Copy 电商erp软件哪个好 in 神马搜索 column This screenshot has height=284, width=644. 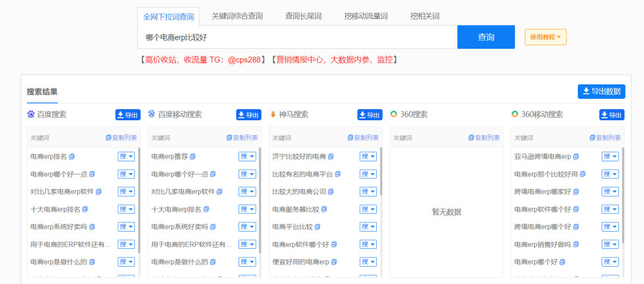coord(334,244)
